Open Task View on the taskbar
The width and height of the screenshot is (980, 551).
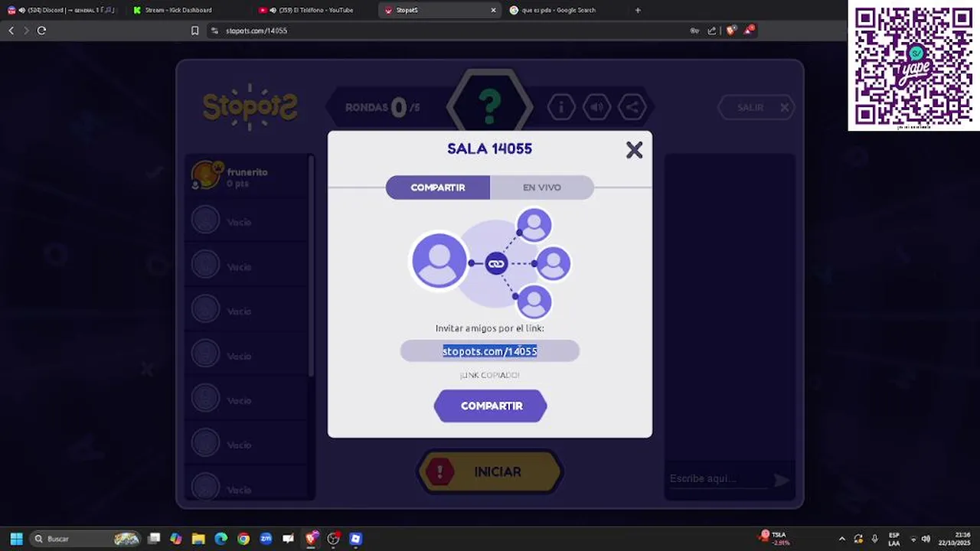(x=154, y=539)
